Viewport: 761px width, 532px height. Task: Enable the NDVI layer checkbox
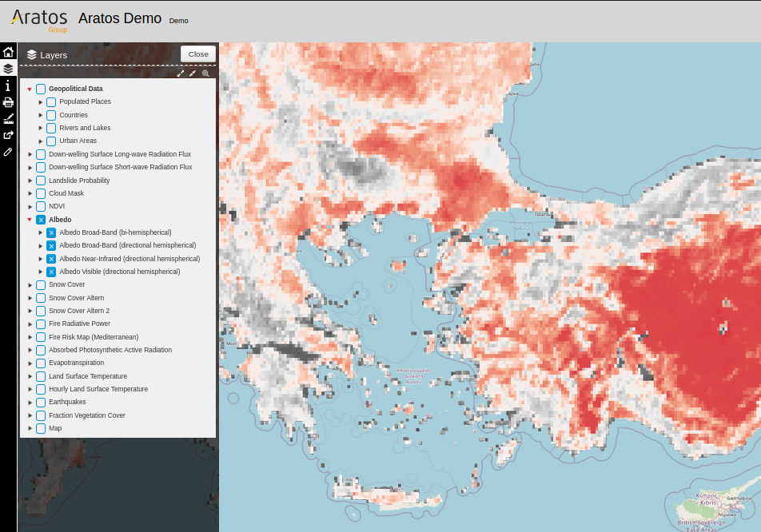pos(41,206)
